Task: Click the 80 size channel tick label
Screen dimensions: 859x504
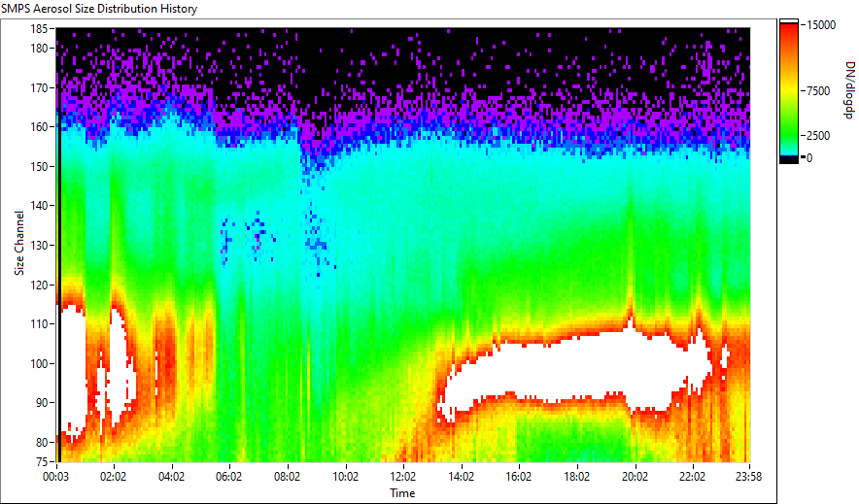Action: (x=42, y=442)
